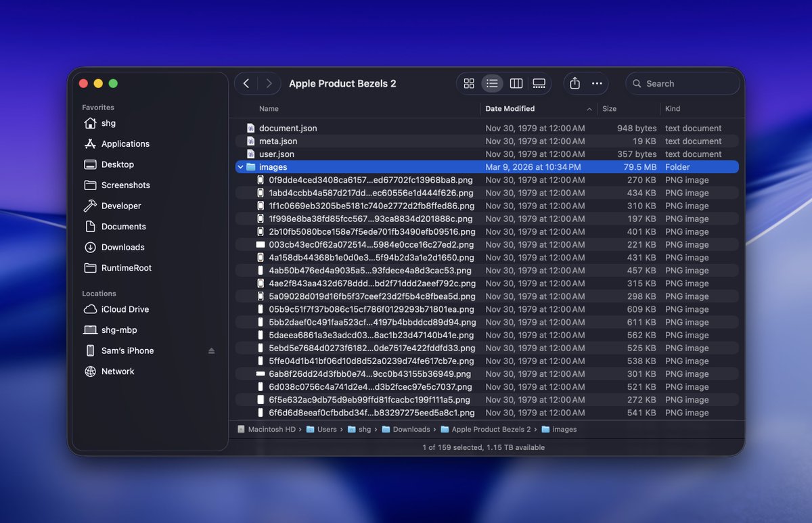Switch to icon grid view
The image size is (812, 523).
pyautogui.click(x=469, y=83)
